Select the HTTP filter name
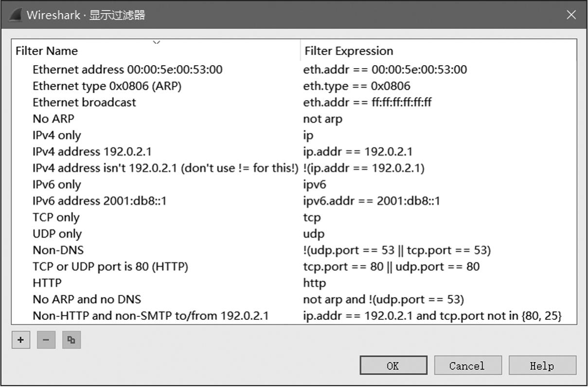Screen dimensions: 588x387 click(47, 283)
